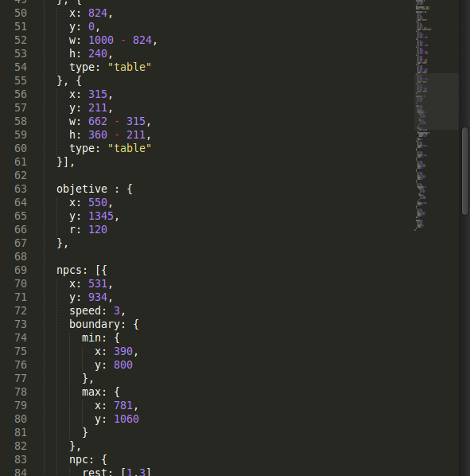Viewport: 470px width, 476px height.
Task: Click the "min: {" key
Action: [101, 337]
